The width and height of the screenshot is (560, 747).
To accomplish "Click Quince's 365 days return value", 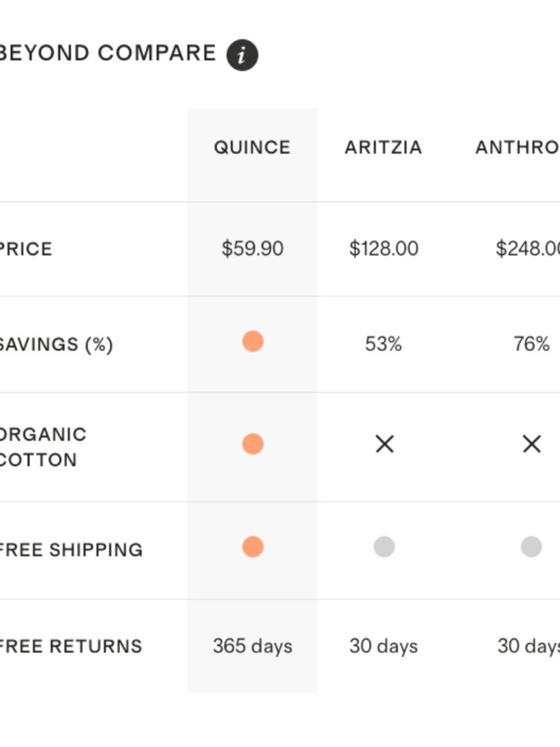I will (253, 646).
